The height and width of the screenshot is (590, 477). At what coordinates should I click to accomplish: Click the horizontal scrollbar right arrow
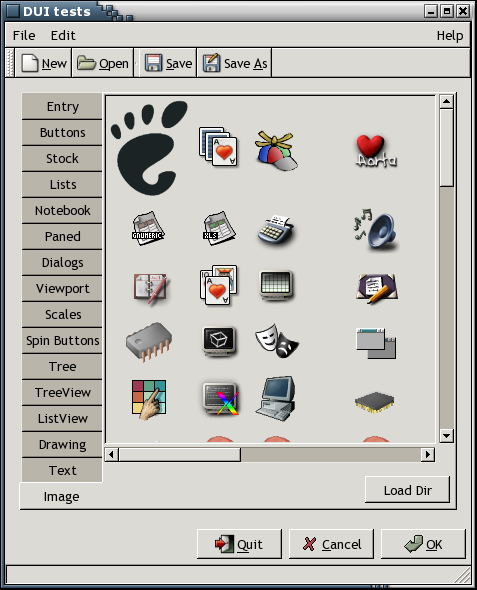tap(428, 455)
